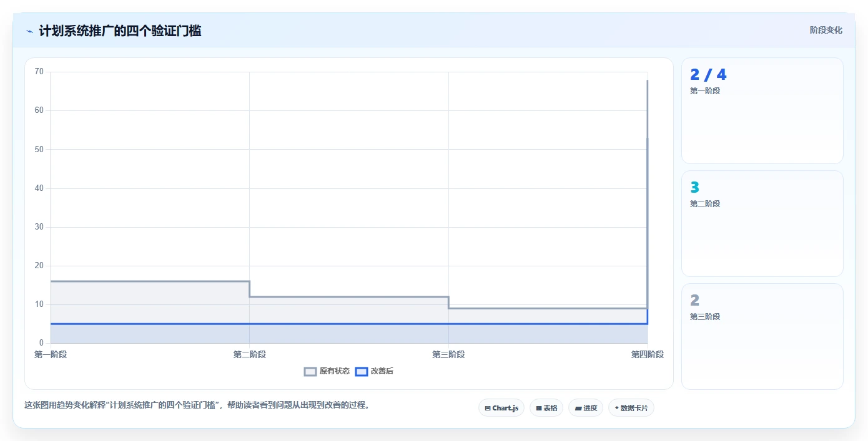Select the 表格 tag
Screen dimensions: 868x441
pos(546,408)
